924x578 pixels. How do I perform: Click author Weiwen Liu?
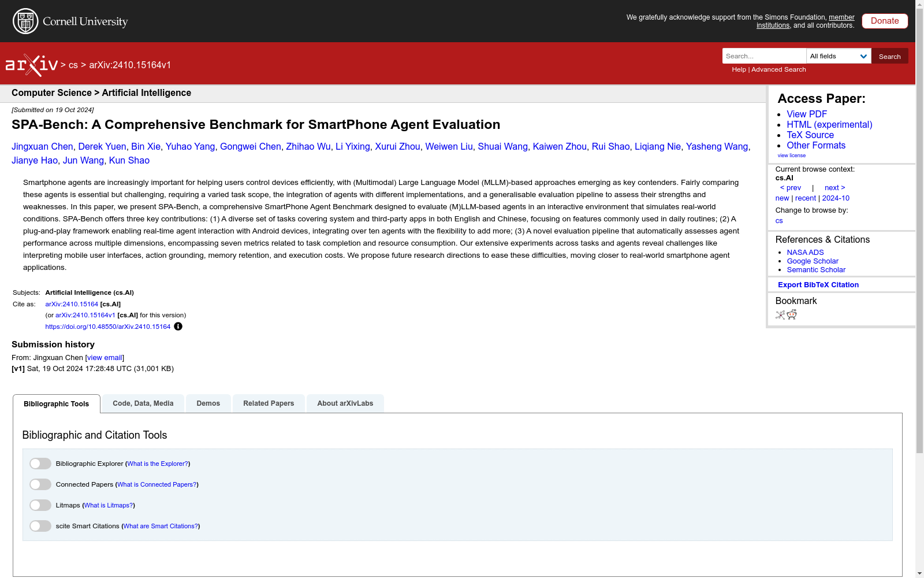(x=449, y=147)
